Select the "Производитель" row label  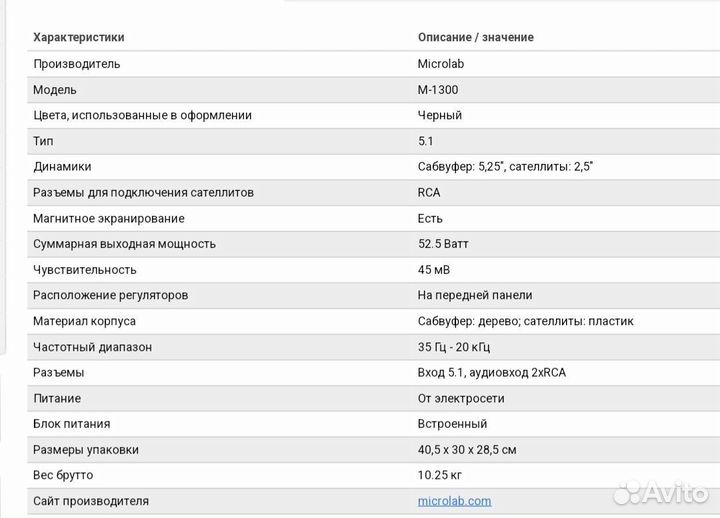tap(77, 64)
